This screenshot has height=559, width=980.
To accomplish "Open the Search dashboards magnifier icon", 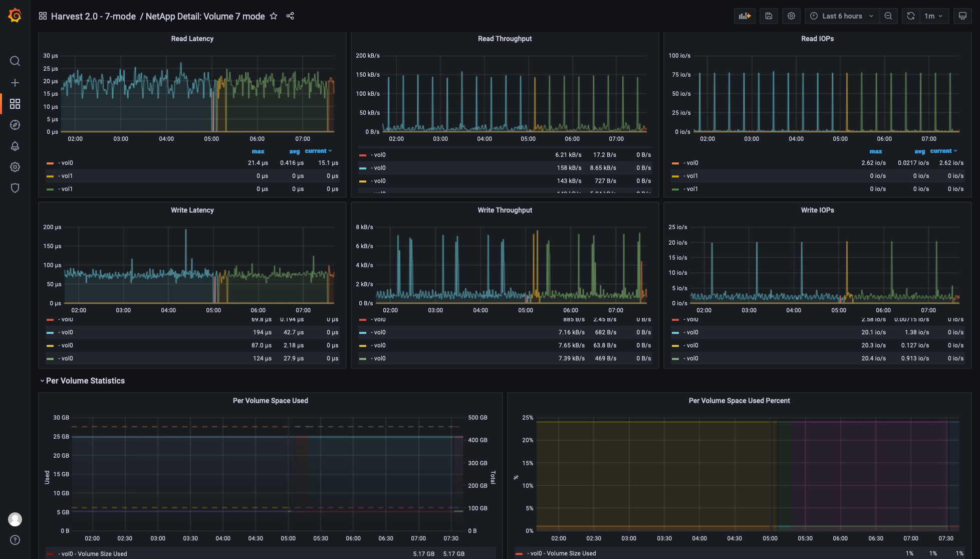I will 15,61.
